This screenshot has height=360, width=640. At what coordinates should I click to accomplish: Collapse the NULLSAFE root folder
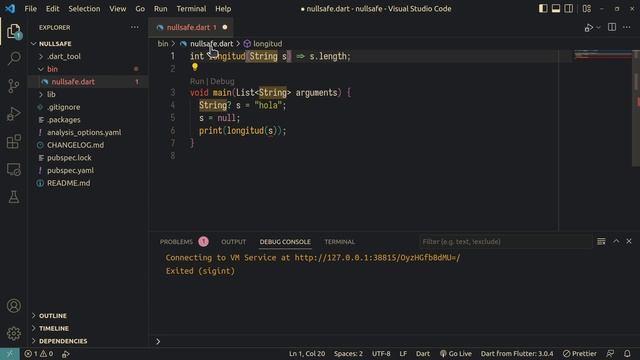33,44
